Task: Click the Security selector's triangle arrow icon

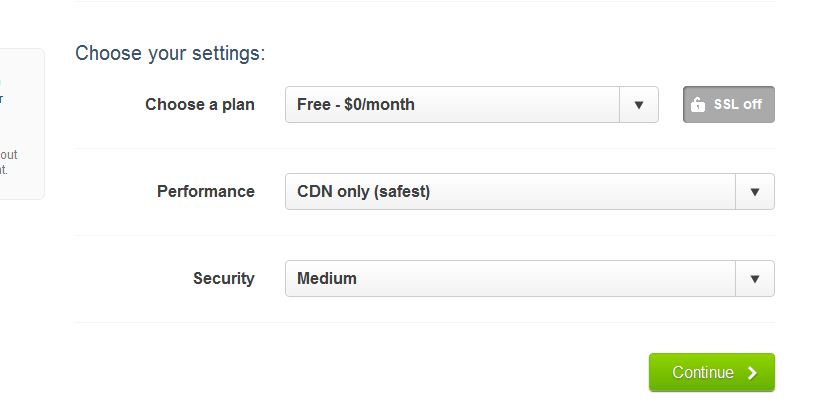Action: (x=754, y=279)
